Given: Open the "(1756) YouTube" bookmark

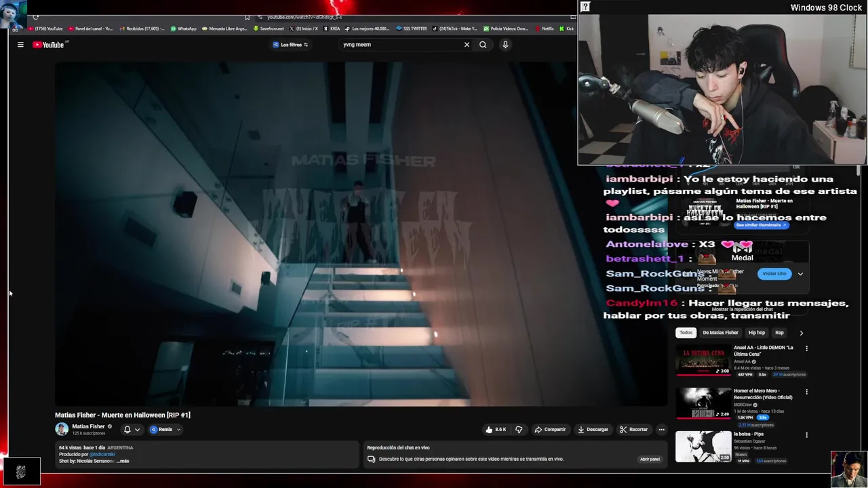Looking at the screenshot, I should tap(45, 28).
